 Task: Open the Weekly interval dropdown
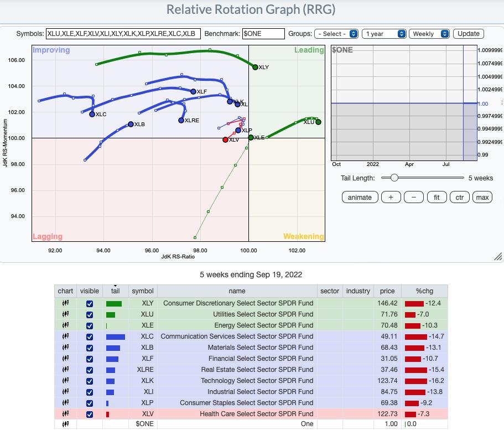[429, 34]
